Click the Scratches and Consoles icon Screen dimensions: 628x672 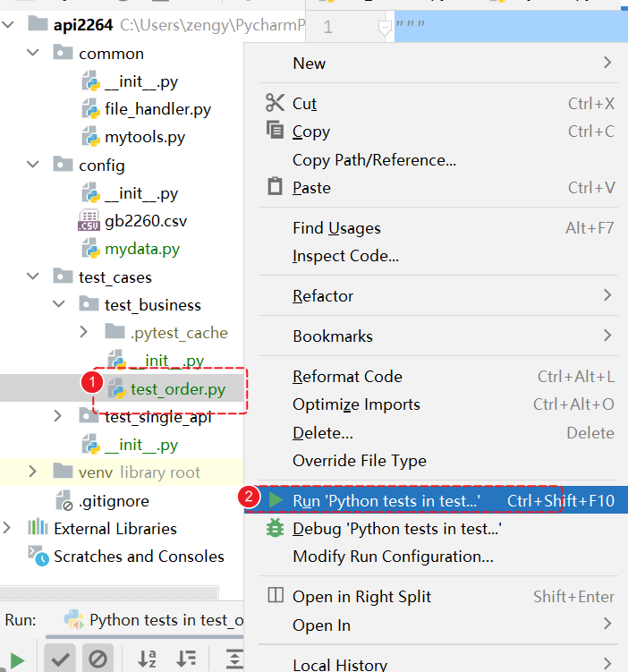click(38, 556)
